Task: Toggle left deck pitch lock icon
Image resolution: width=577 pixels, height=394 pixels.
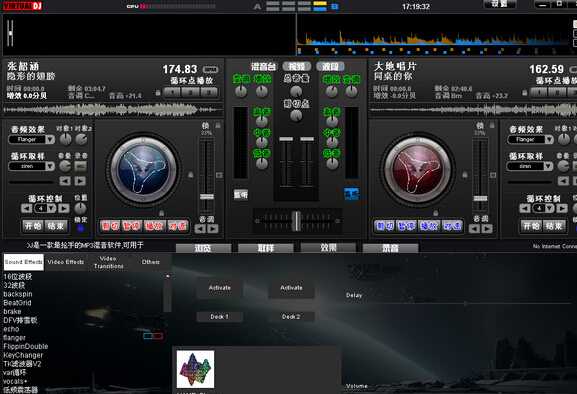Action: (218, 126)
